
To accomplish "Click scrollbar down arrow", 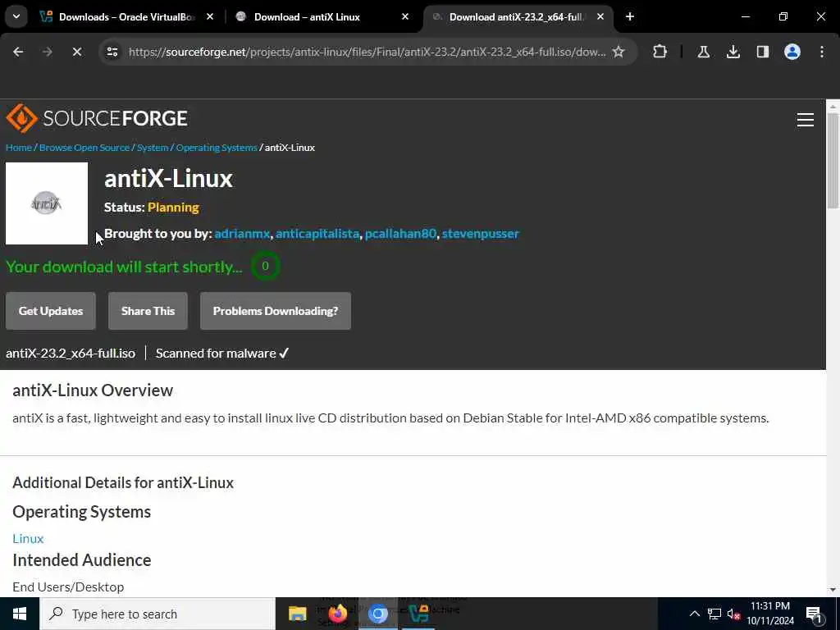I will [x=833, y=590].
